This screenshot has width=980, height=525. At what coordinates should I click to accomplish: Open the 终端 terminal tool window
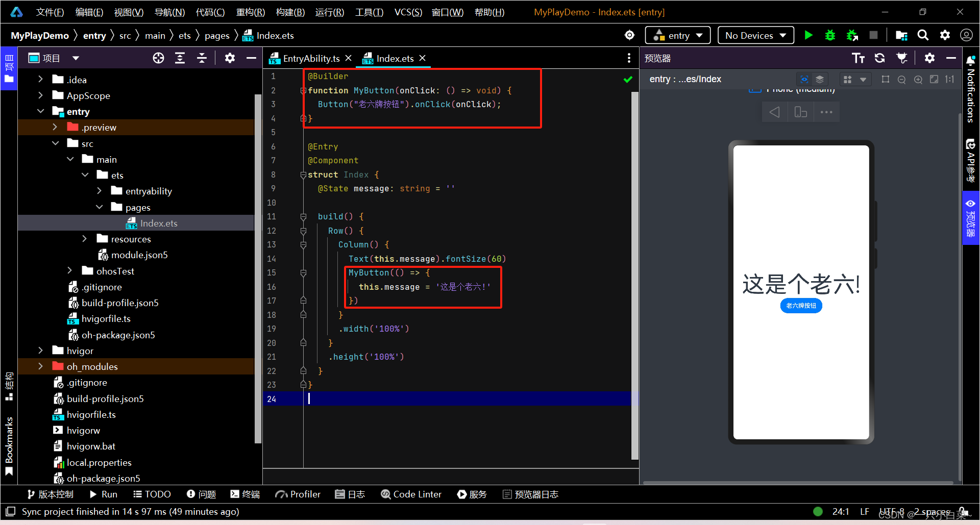[x=245, y=494]
